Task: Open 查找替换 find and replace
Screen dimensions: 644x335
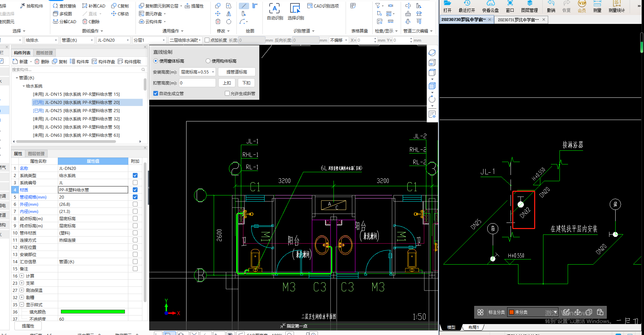Action: pyautogui.click(x=64, y=6)
